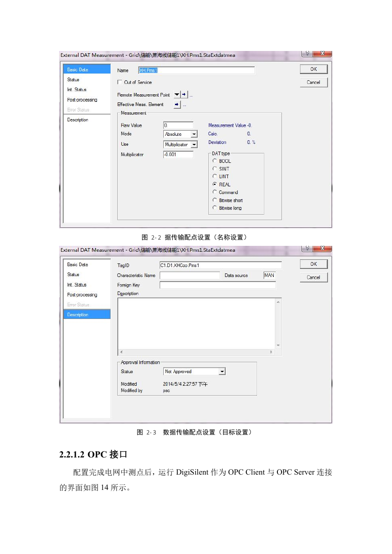Click the Name field containing XH.Pms1
Image resolution: width=392 pixels, height=554 pixels.
click(196, 70)
